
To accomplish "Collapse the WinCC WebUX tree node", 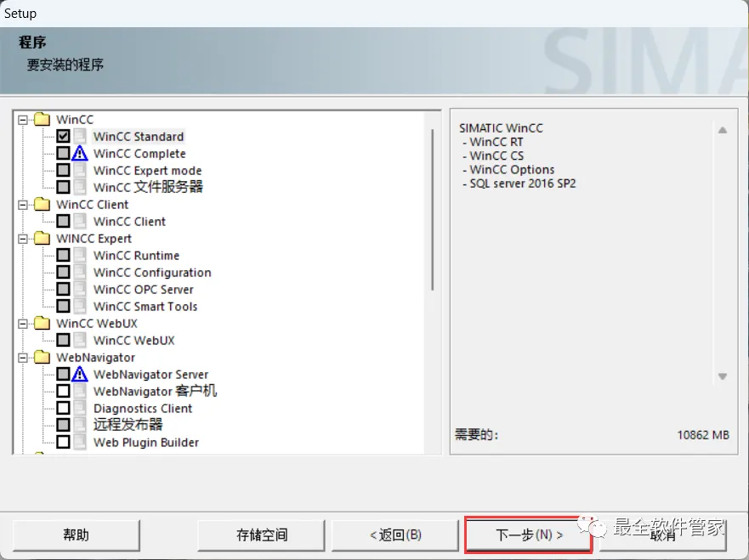I will tap(22, 324).
